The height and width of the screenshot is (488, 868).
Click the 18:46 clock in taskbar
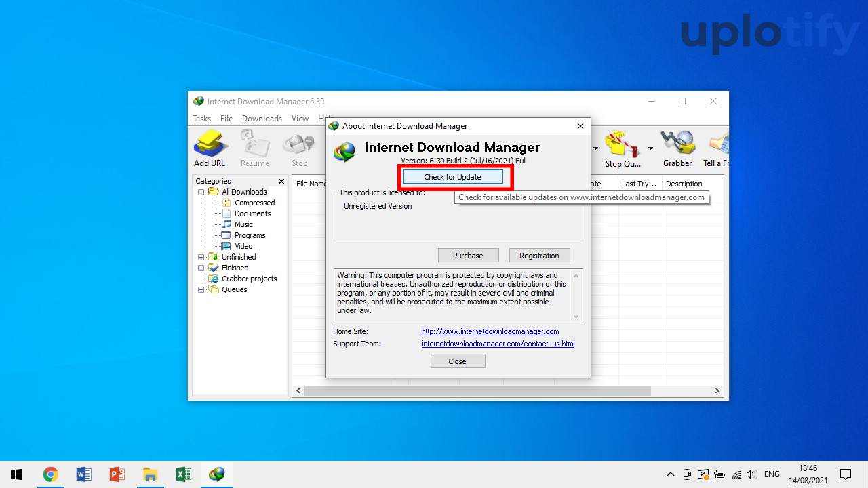click(808, 468)
